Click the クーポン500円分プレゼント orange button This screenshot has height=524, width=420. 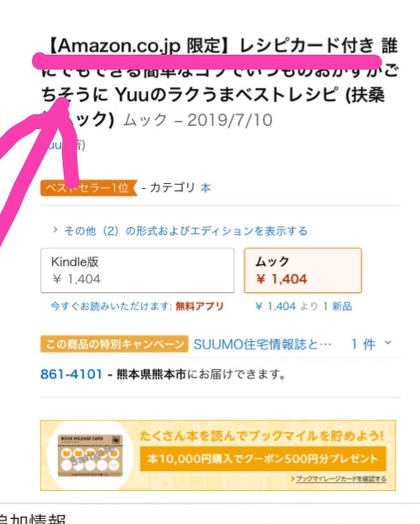click(263, 459)
